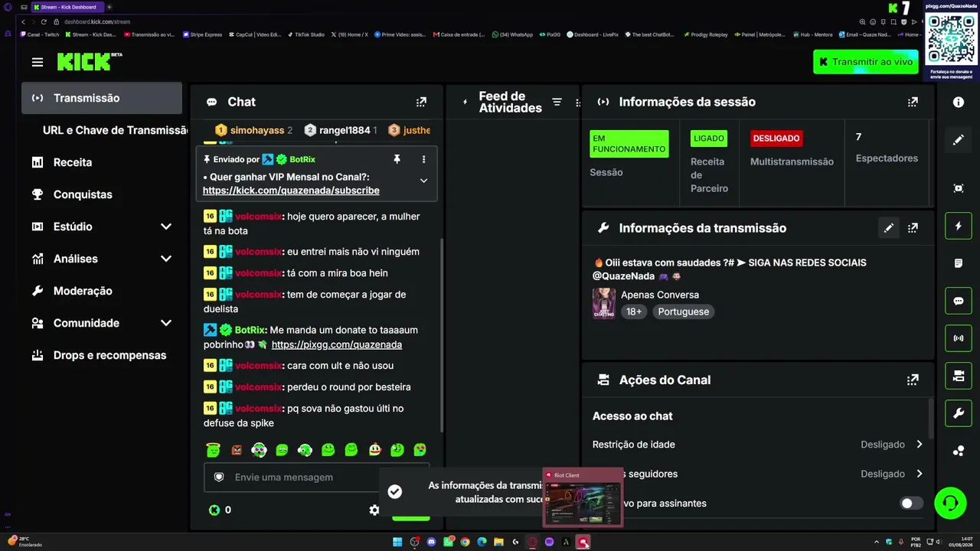Click the rangel1884 top gifter entry

[x=341, y=130]
